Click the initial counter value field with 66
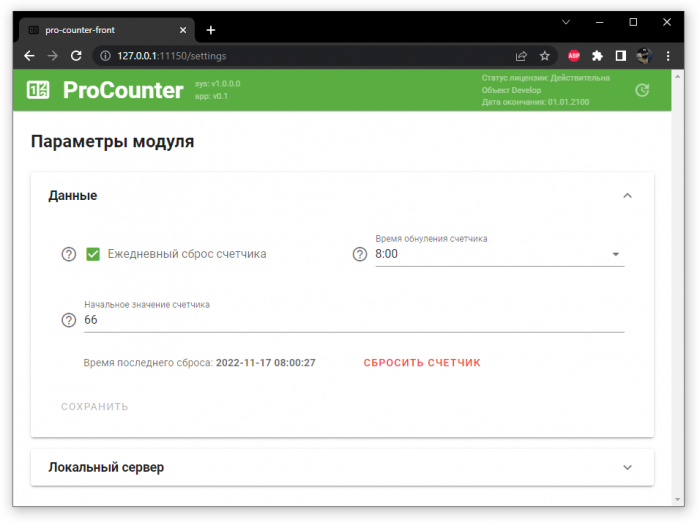Image resolution: width=700 pixels, height=523 pixels. point(354,320)
